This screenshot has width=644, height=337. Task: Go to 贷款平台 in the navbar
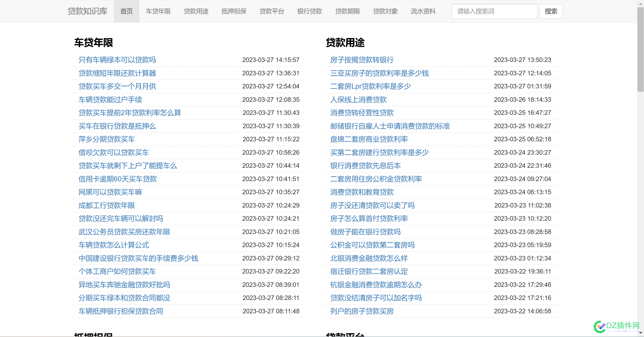(272, 11)
